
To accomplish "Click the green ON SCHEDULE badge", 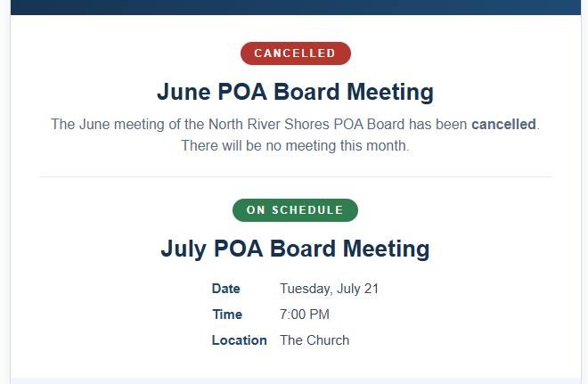I will click(295, 210).
